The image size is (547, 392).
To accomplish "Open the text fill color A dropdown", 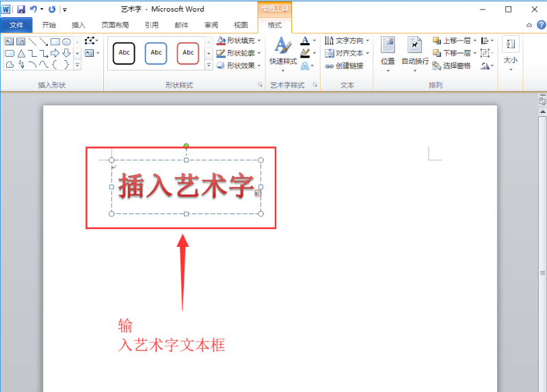I will point(315,40).
